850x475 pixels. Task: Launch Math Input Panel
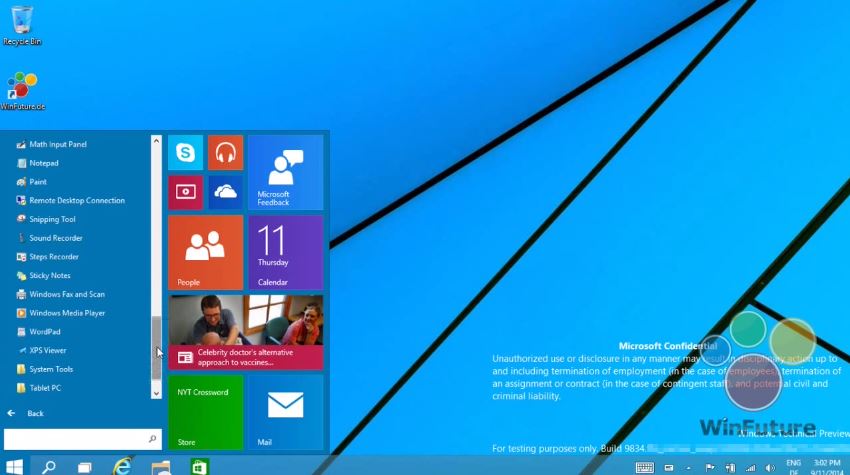click(x=51, y=144)
